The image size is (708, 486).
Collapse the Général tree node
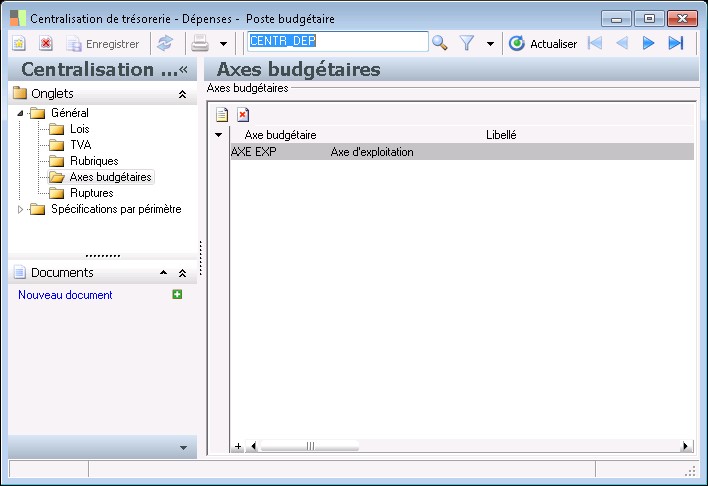pyautogui.click(x=20, y=113)
